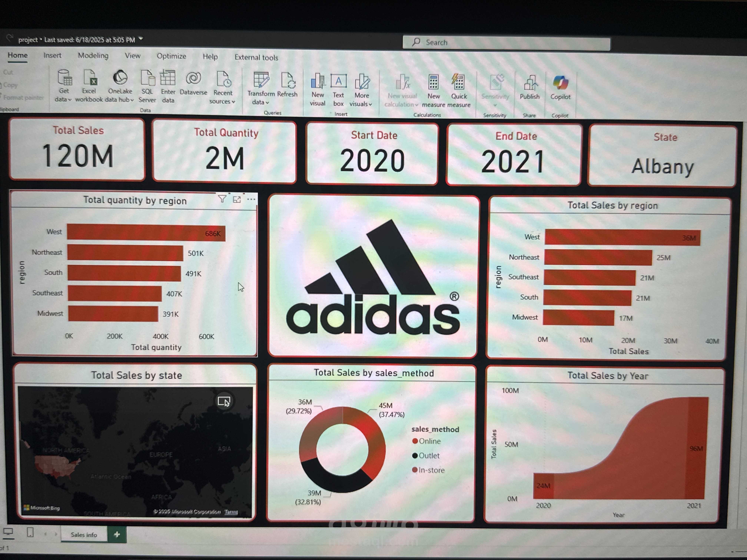Add a New visual
The image size is (747, 560).
[x=318, y=90]
